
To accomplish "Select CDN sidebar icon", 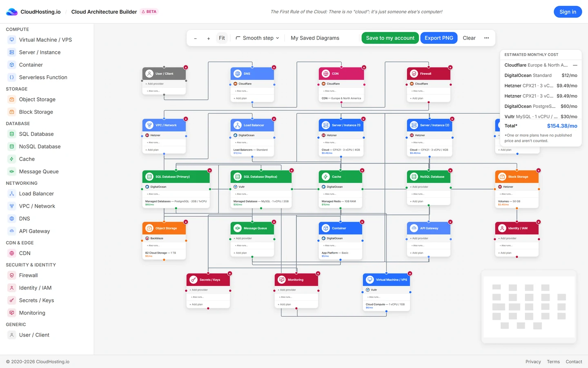I will (x=12, y=253).
